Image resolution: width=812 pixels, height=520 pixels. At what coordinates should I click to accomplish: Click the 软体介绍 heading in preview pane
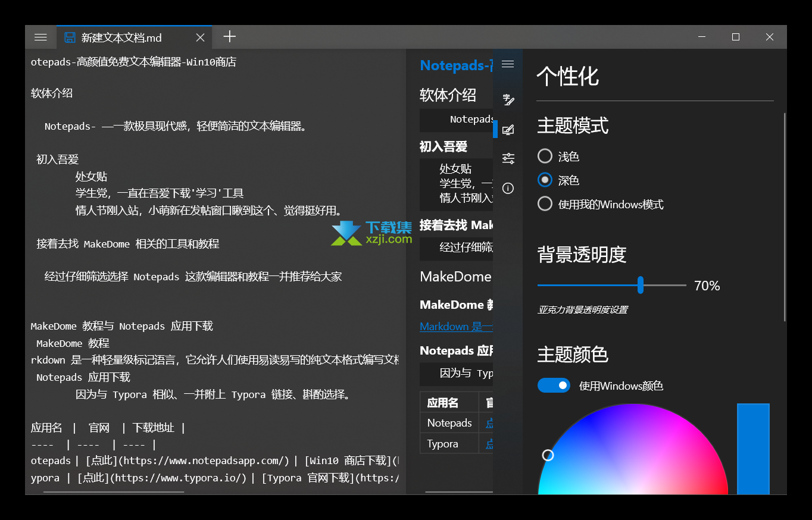[x=448, y=95]
